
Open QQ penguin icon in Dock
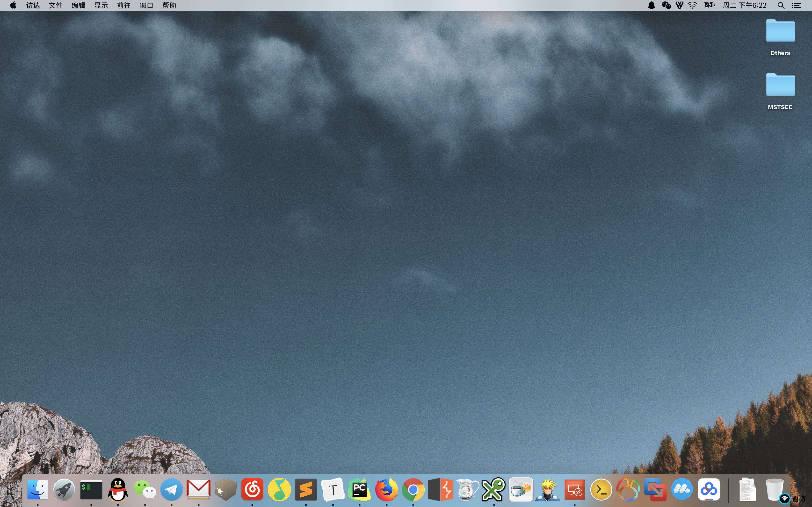tap(118, 490)
